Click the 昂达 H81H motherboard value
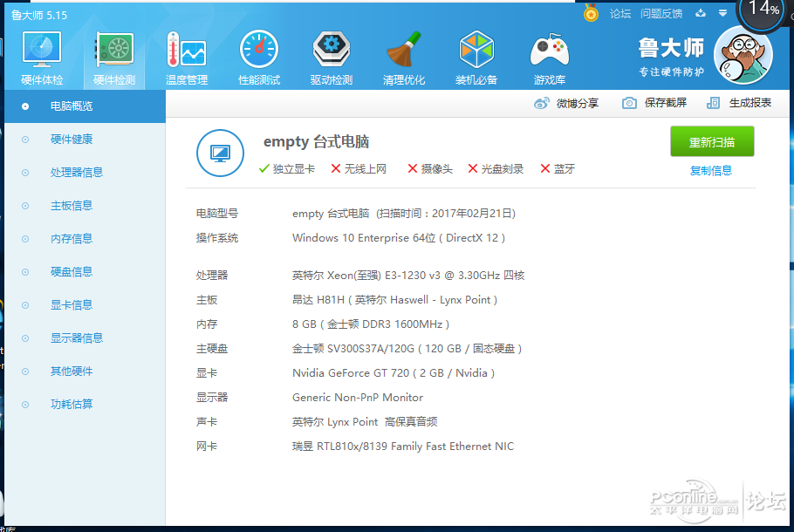The height and width of the screenshot is (532, 794). click(394, 300)
